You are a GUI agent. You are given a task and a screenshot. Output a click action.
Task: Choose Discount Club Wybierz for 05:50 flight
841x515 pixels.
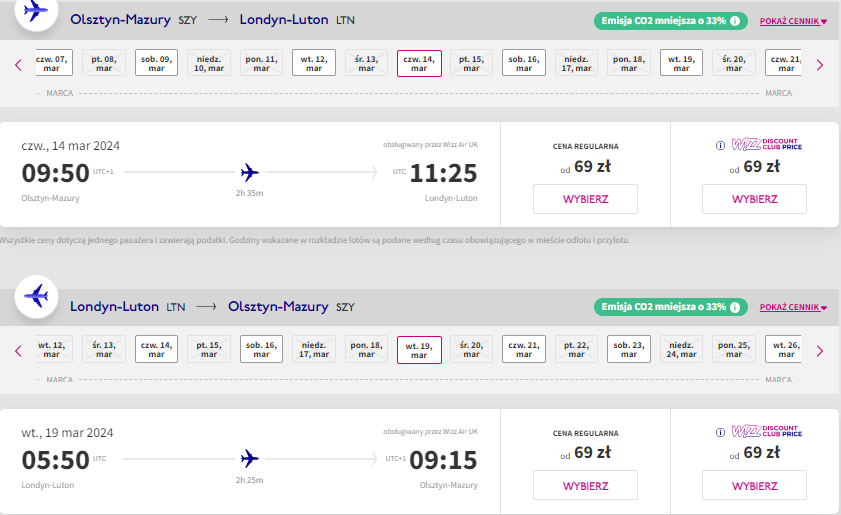click(x=754, y=485)
